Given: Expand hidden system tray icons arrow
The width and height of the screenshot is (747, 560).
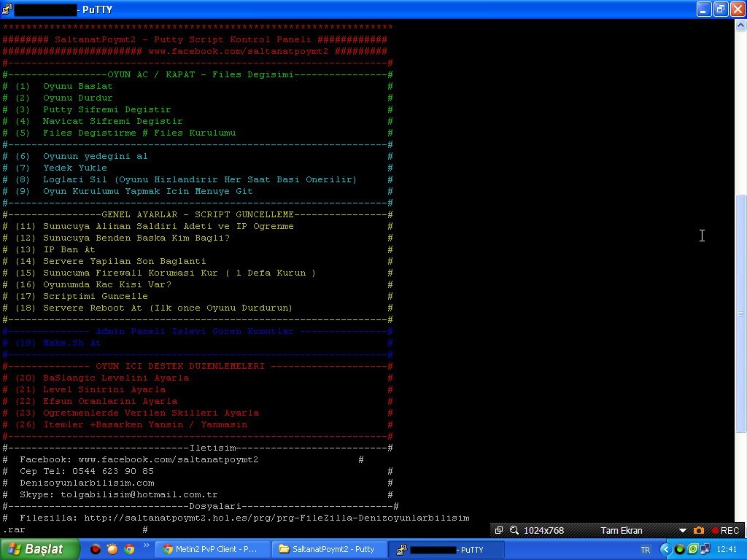Looking at the screenshot, I should [x=665, y=549].
